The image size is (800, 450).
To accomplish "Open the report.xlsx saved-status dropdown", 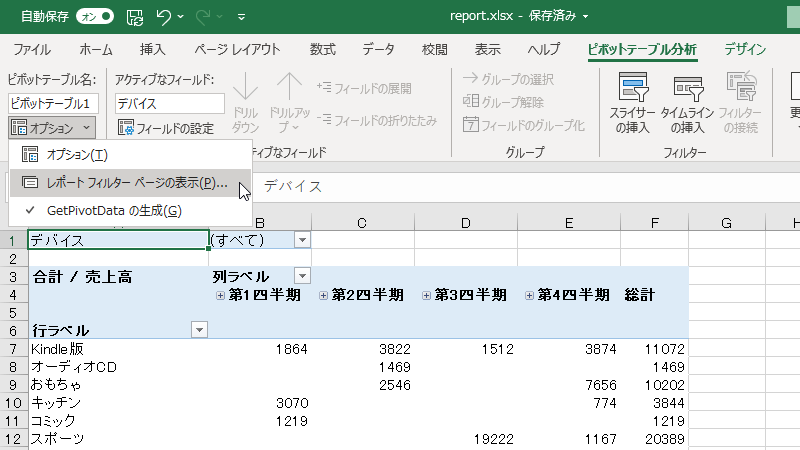I will click(x=586, y=16).
